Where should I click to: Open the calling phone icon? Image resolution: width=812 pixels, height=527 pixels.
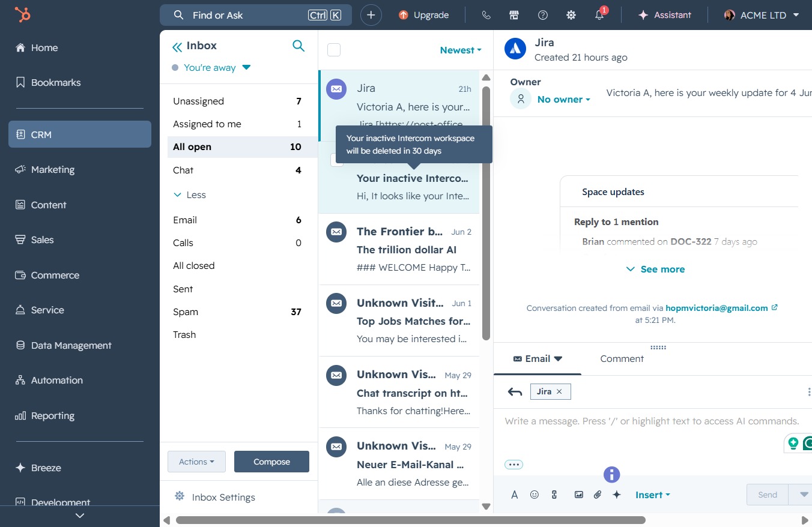(486, 15)
